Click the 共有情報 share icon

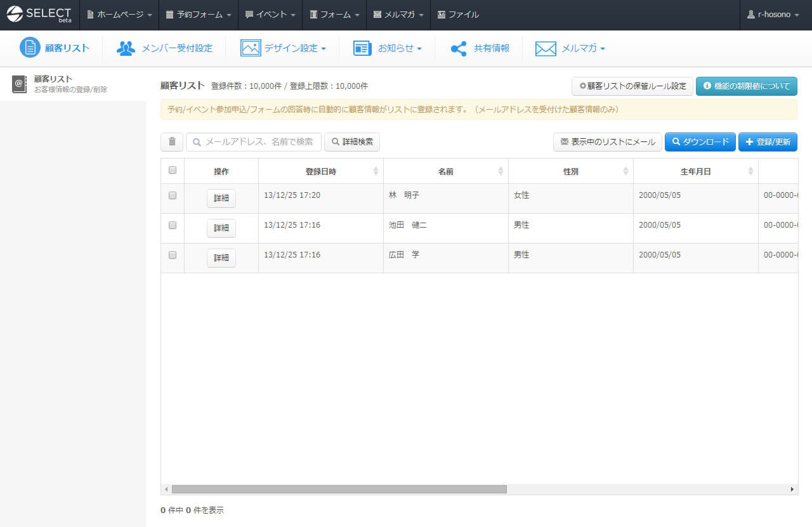tap(458, 48)
